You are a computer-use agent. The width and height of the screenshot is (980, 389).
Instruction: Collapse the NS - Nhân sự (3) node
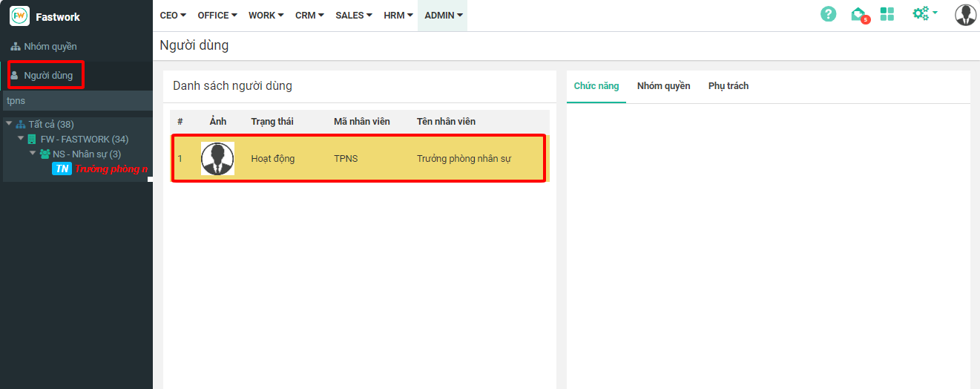click(33, 154)
